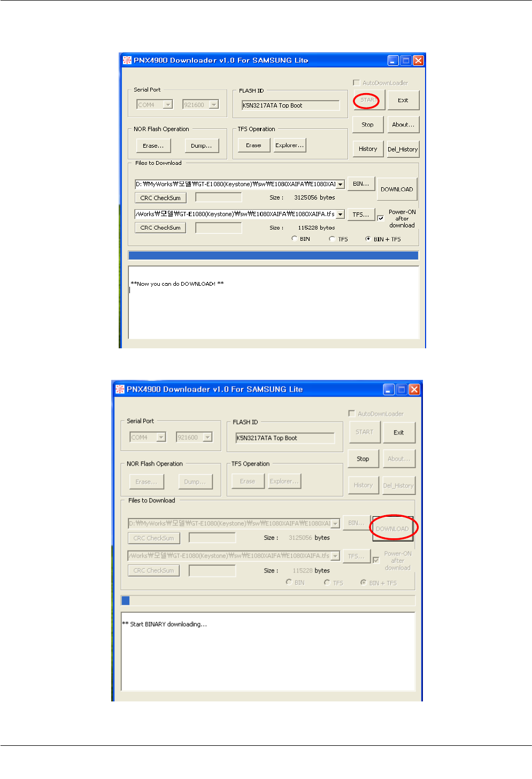
Task: Click Stop button in upper window
Action: pos(367,125)
